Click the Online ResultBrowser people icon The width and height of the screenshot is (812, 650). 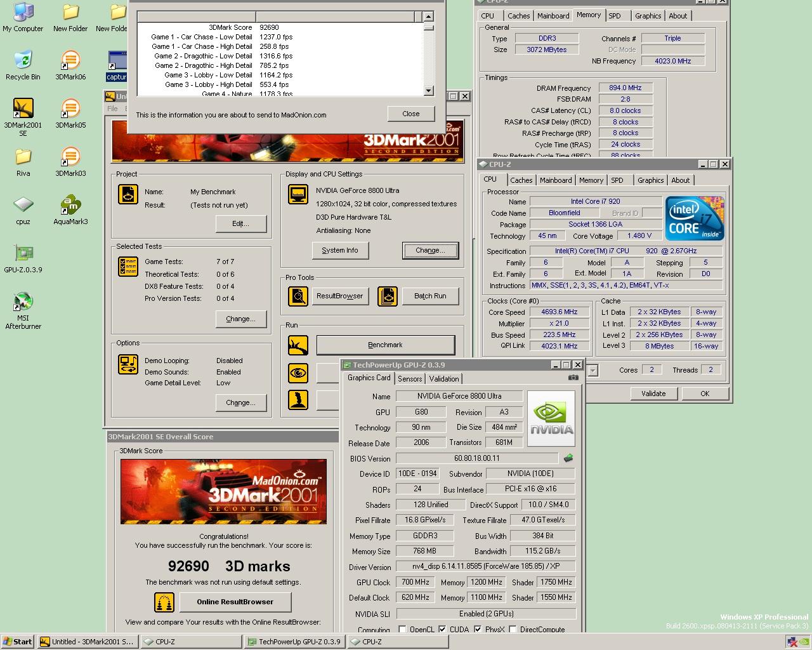coord(164,602)
